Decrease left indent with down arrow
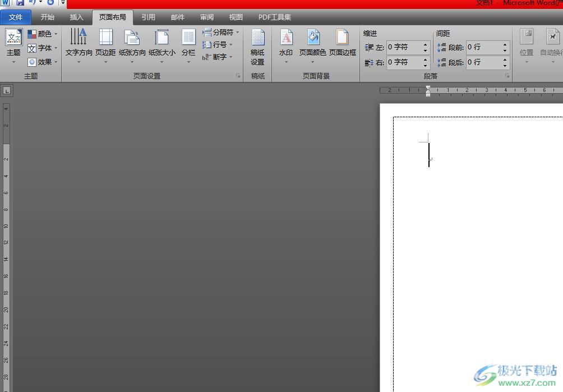 coord(426,50)
